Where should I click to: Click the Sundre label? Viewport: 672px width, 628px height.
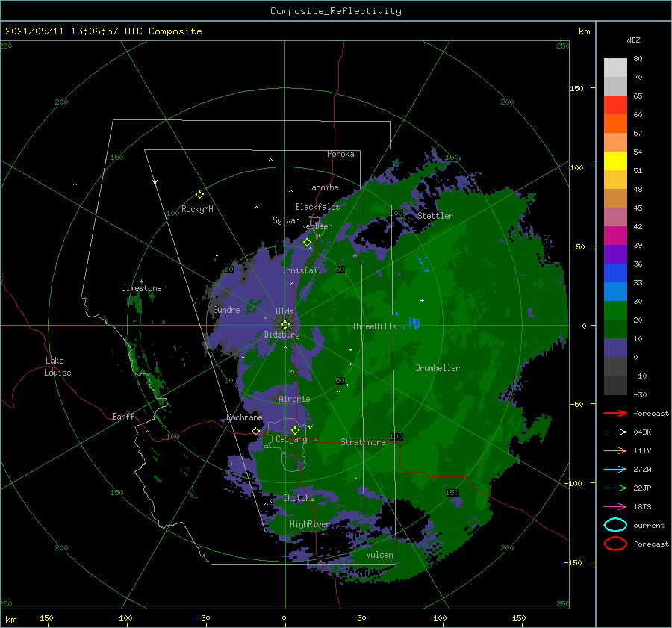pos(226,309)
